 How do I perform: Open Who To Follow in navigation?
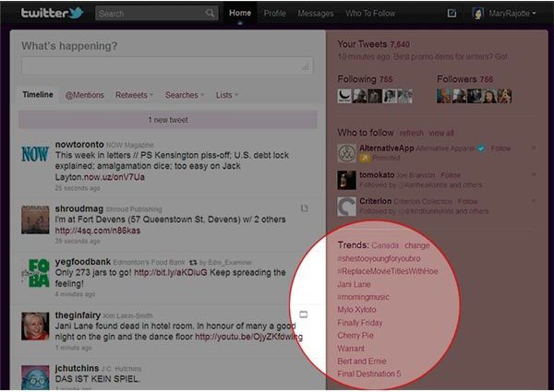pyautogui.click(x=370, y=14)
